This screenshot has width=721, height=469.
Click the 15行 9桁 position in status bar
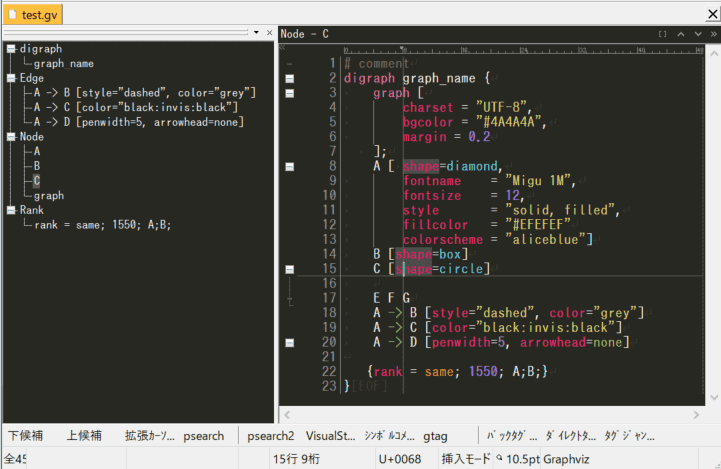coord(297,458)
